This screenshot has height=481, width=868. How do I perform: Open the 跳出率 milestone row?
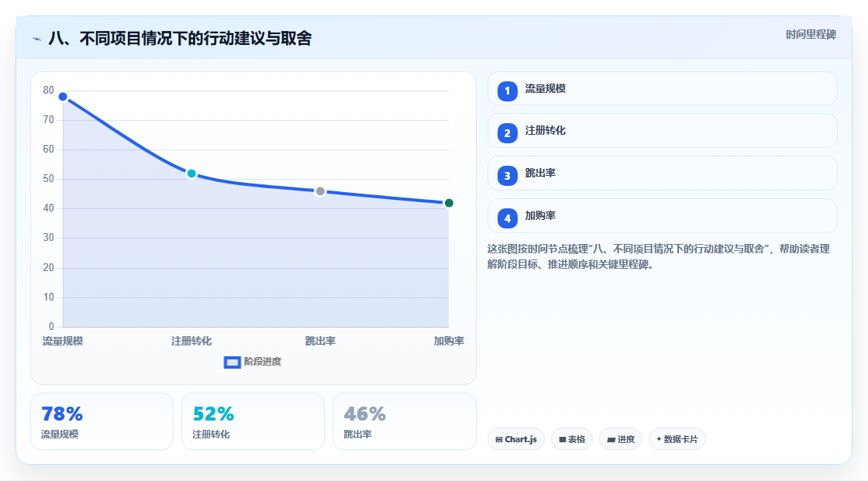[662, 174]
